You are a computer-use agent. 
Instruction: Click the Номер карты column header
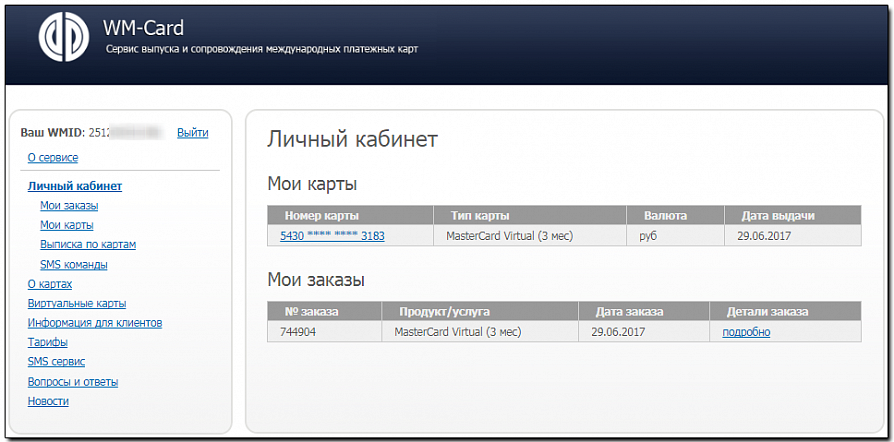click(x=321, y=215)
